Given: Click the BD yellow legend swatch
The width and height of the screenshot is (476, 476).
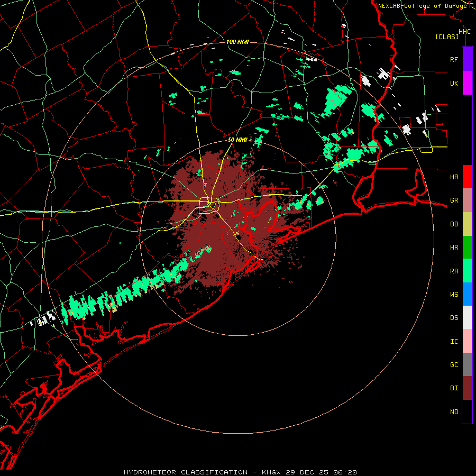Looking at the screenshot, I should (467, 224).
